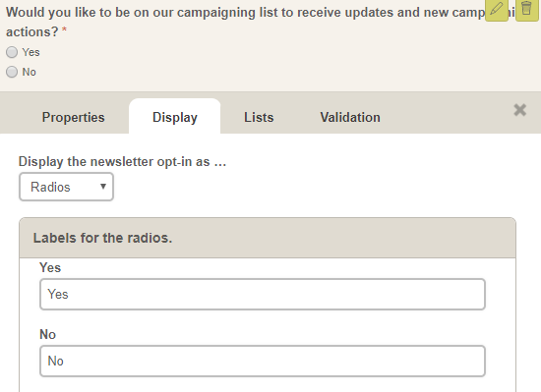541x392 pixels.
Task: Switch to the Properties tab
Action: click(x=73, y=117)
